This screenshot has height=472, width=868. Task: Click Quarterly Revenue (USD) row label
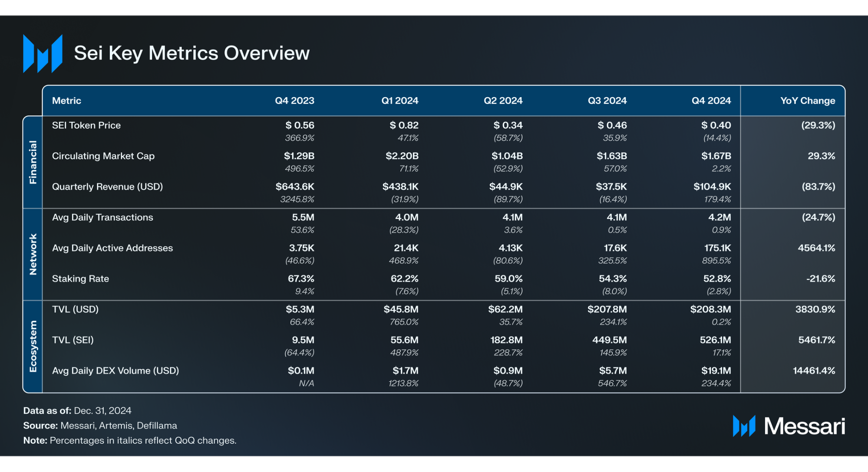(x=107, y=187)
